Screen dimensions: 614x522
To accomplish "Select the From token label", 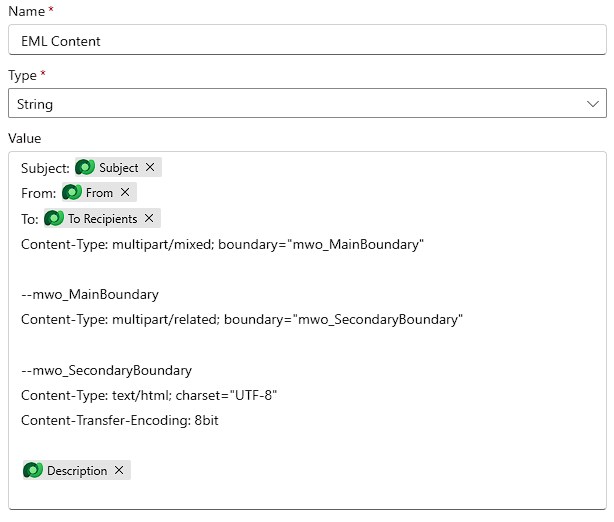I will (99, 193).
